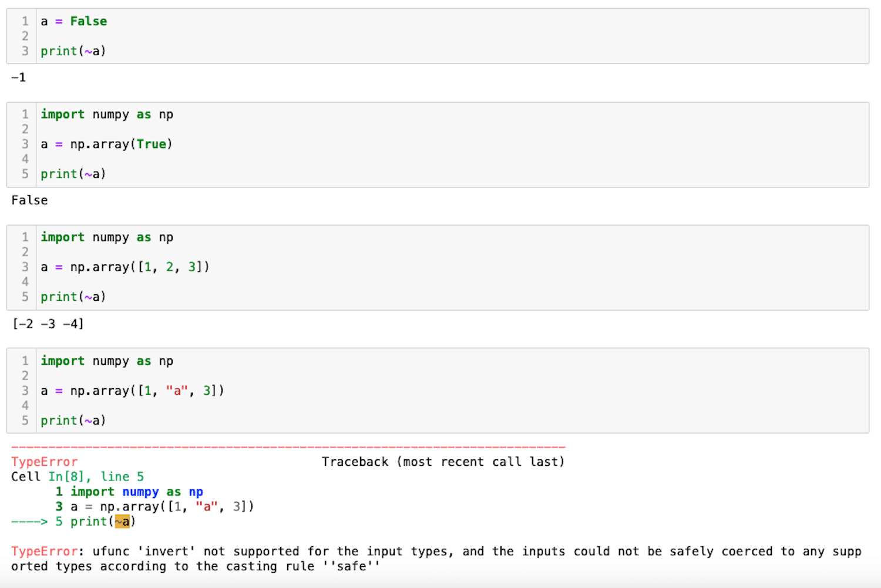This screenshot has width=881, height=588.
Task: Click the 'Cell In[8], line 5' reference
Action: pos(78,476)
